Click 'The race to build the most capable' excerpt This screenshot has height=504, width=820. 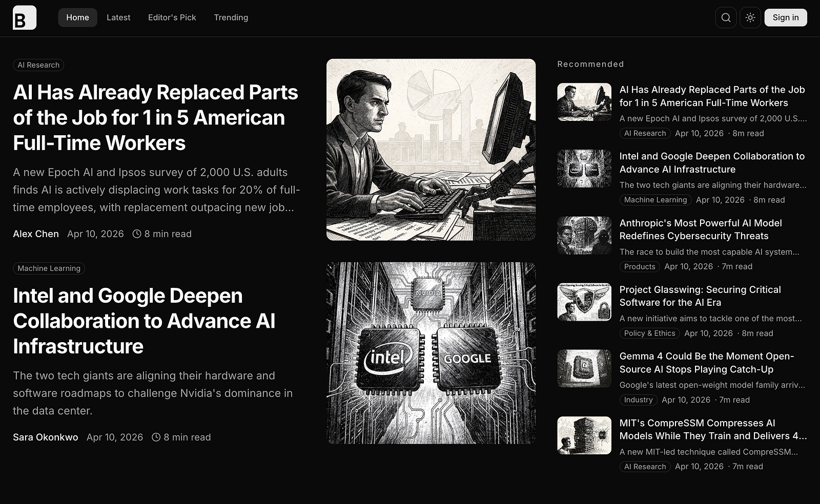(x=709, y=251)
